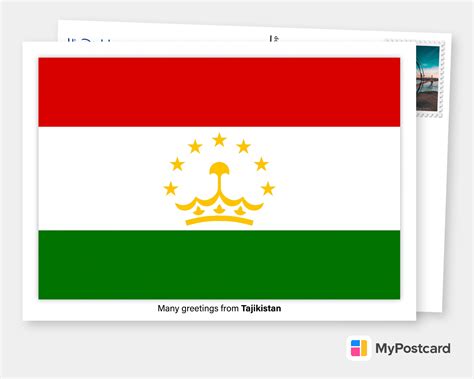
Task: Click the red stripe of the flag
Action: click(219, 92)
